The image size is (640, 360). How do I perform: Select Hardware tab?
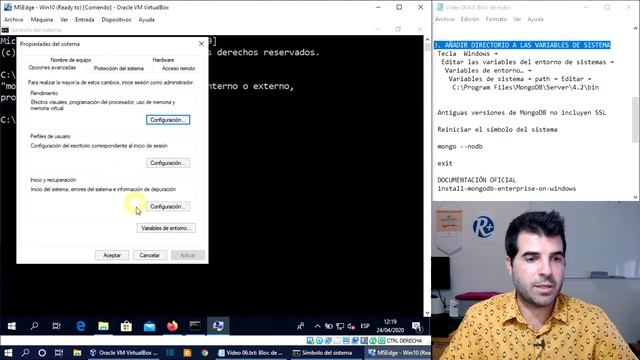point(163,60)
